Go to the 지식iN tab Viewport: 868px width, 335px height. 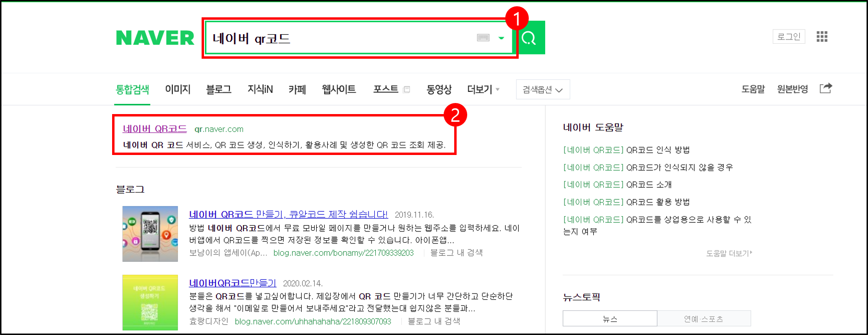coord(260,90)
